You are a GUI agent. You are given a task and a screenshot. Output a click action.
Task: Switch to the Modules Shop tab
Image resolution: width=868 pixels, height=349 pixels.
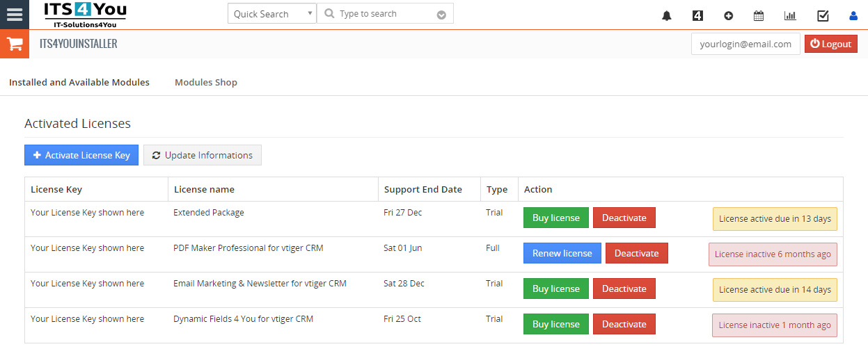coord(205,82)
